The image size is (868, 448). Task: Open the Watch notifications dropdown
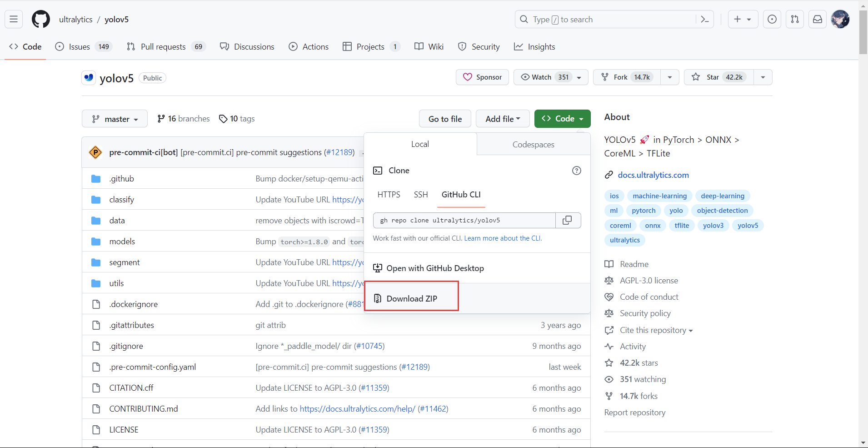click(x=551, y=77)
